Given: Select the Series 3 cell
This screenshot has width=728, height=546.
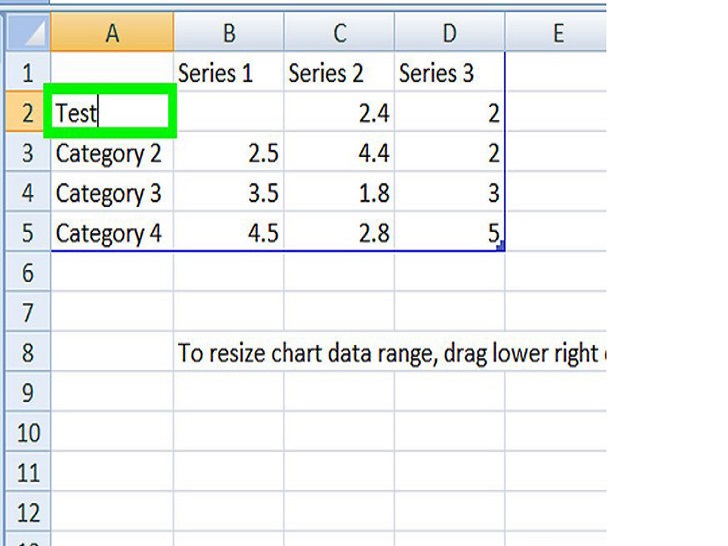Looking at the screenshot, I should coord(449,73).
